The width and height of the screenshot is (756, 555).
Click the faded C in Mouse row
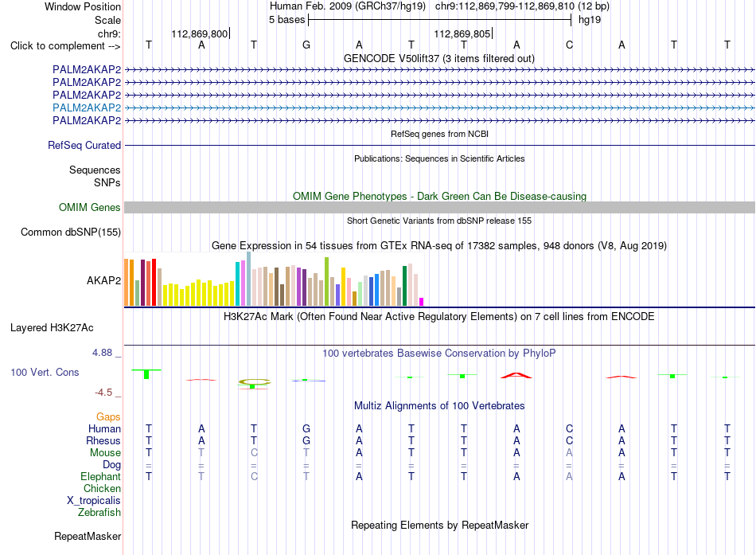click(254, 453)
